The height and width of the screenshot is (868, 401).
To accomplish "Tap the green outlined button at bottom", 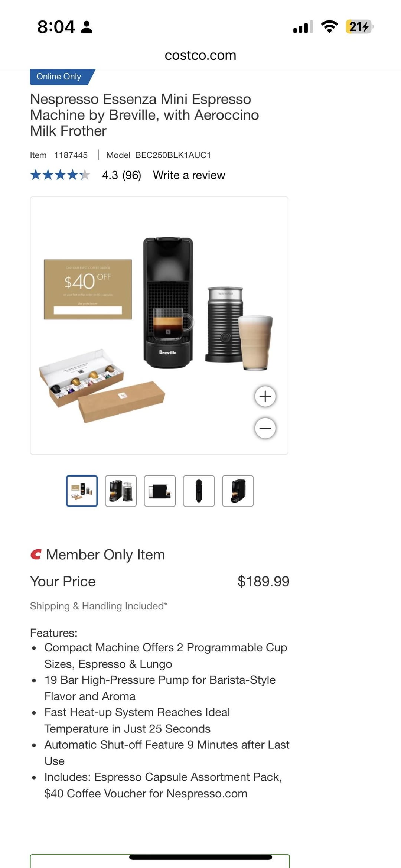I will tap(160, 861).
